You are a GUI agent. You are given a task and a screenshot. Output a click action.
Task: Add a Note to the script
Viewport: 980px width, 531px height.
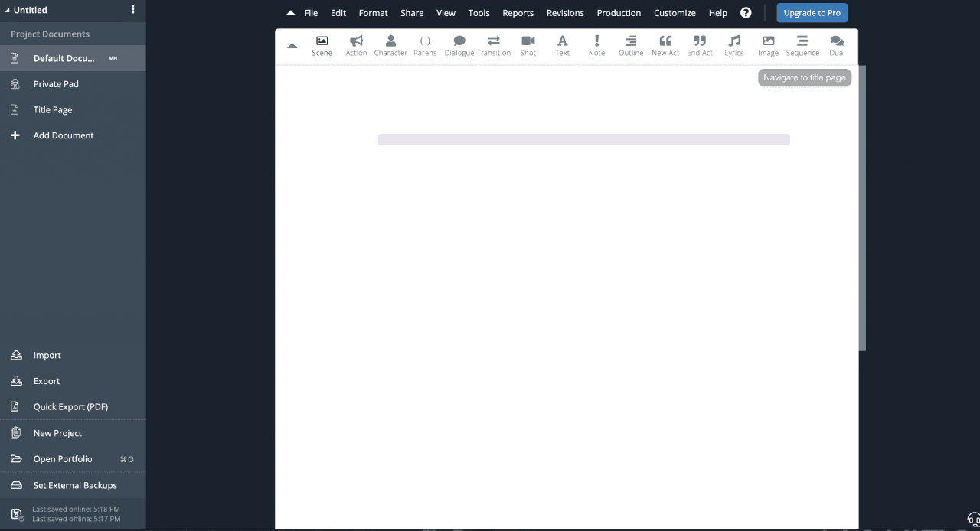(x=596, y=44)
